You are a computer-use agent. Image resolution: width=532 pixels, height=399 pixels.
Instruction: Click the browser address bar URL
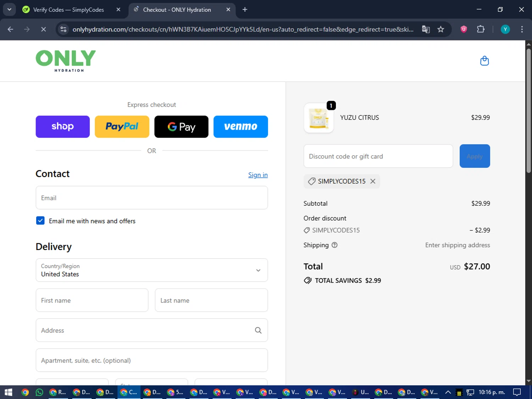click(x=243, y=29)
